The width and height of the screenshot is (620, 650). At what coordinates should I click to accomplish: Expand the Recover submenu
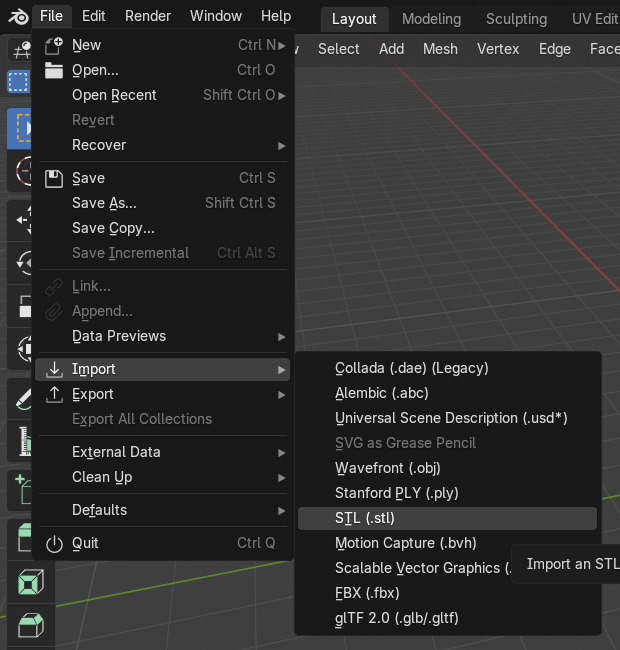pyautogui.click(x=282, y=146)
